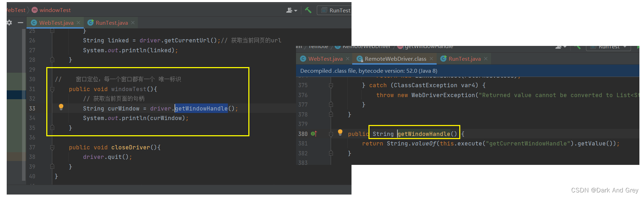Click the getCurrentWindowHandle string on line 381
This screenshot has height=197, width=644.
528,143
